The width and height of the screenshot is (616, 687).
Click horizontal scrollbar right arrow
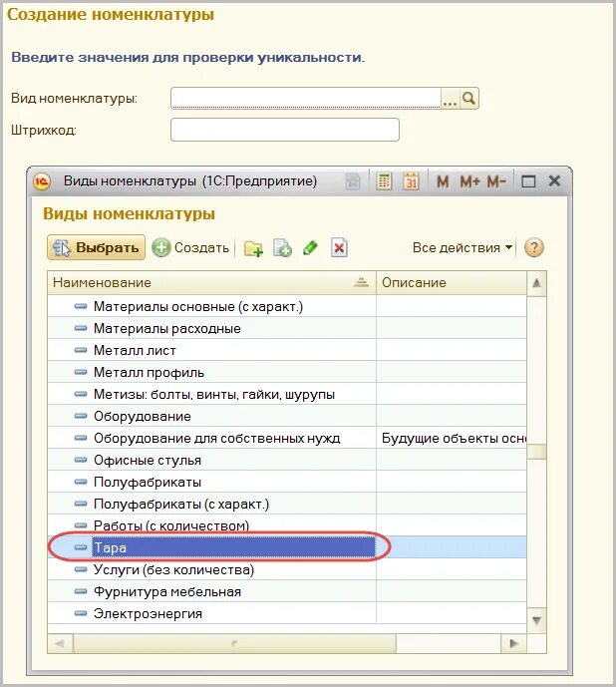(514, 643)
